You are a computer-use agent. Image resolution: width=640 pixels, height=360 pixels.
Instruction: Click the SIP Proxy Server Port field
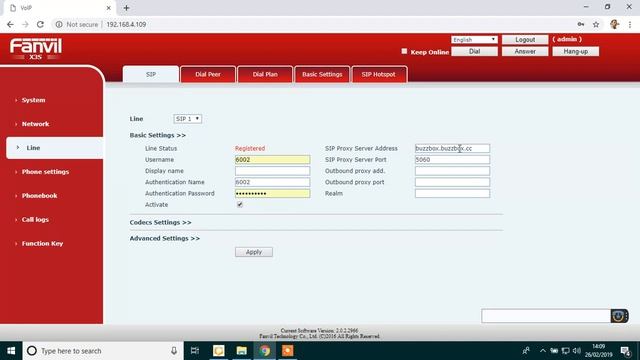pos(452,160)
